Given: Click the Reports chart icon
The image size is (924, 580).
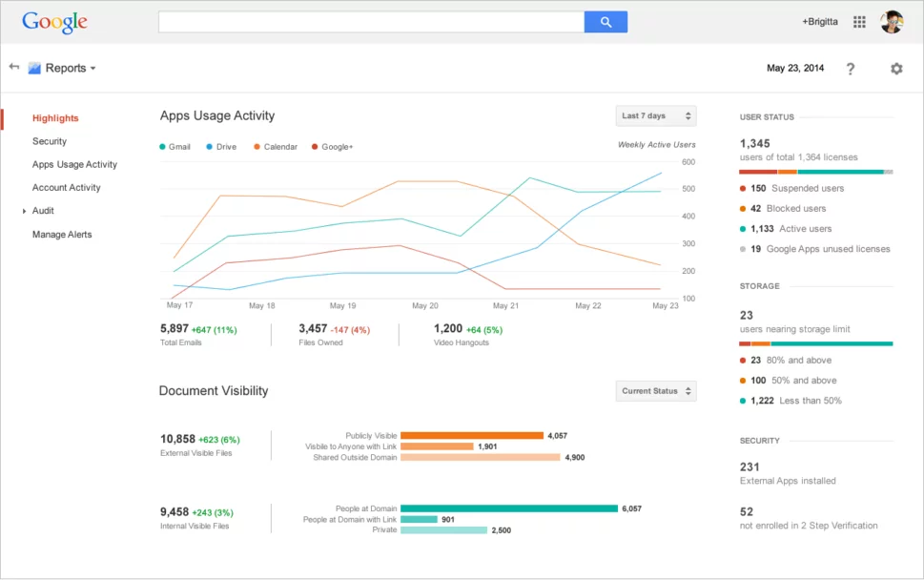Looking at the screenshot, I should coord(34,68).
